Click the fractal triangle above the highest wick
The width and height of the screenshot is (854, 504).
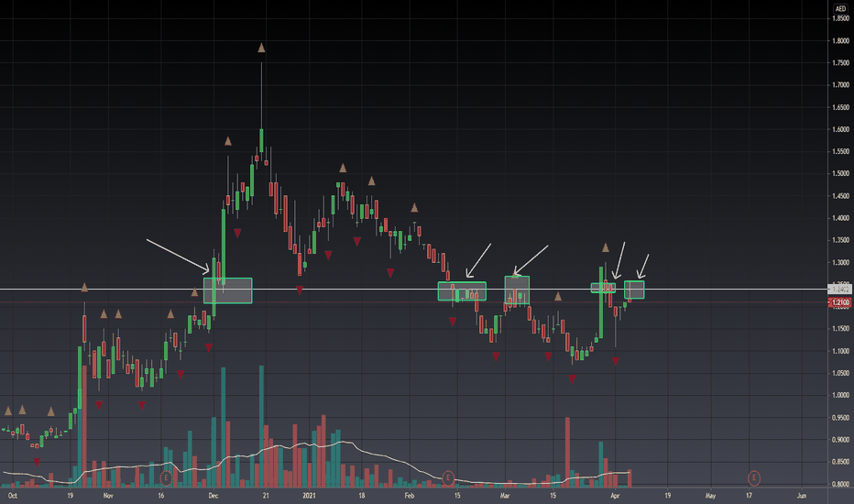(261, 48)
